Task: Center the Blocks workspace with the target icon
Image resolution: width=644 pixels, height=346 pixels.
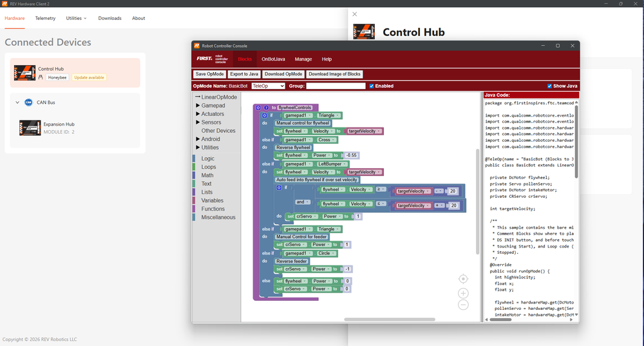Action: click(463, 279)
